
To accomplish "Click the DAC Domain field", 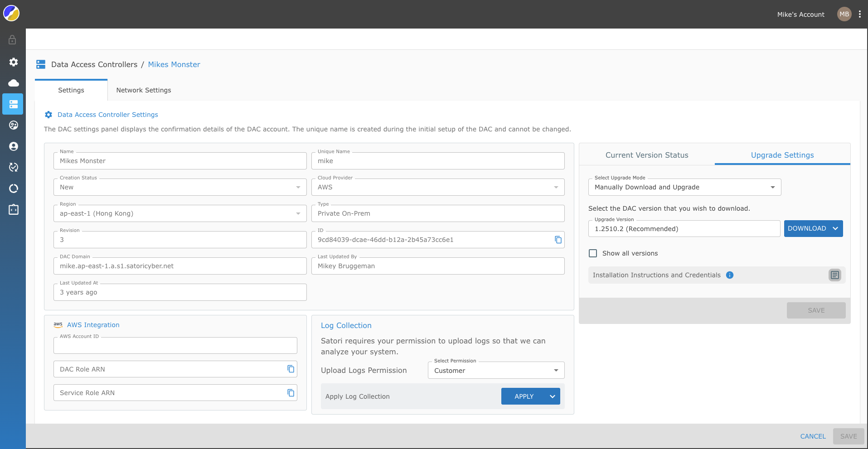I will (180, 266).
